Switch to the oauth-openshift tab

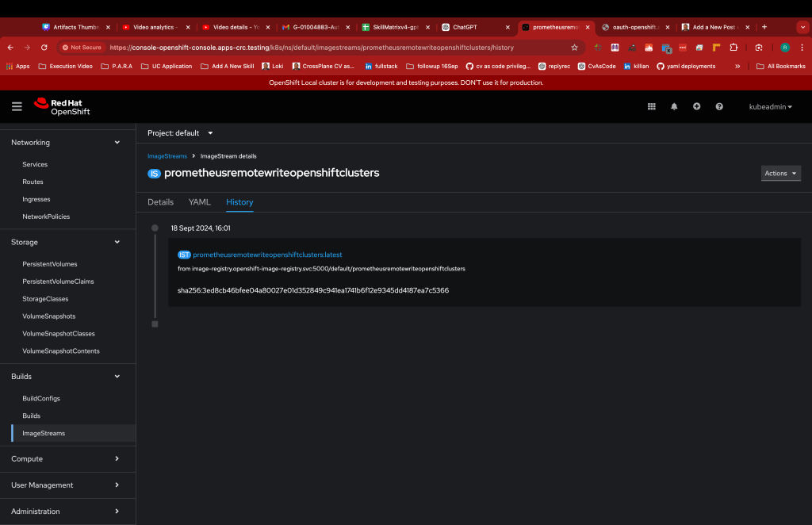pyautogui.click(x=635, y=27)
